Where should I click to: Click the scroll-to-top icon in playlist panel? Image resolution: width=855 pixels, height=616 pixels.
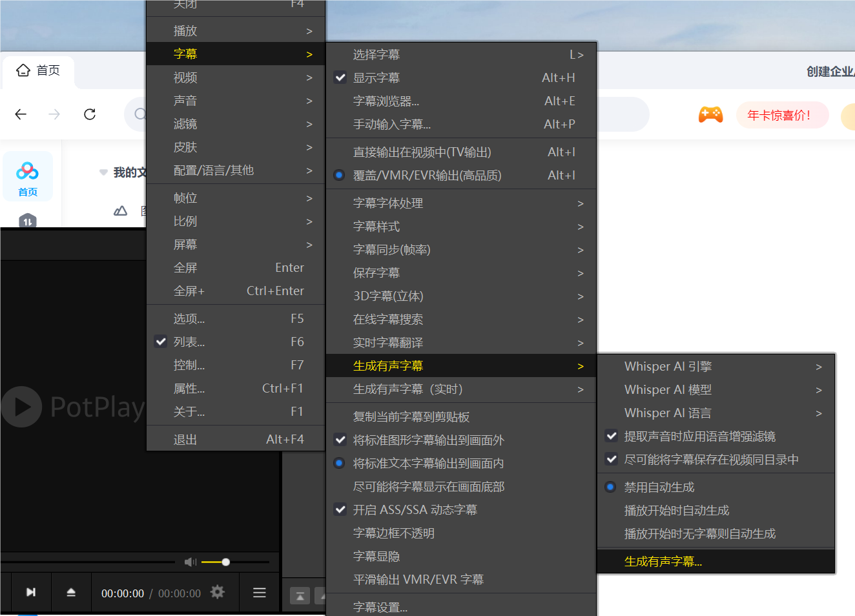click(300, 596)
